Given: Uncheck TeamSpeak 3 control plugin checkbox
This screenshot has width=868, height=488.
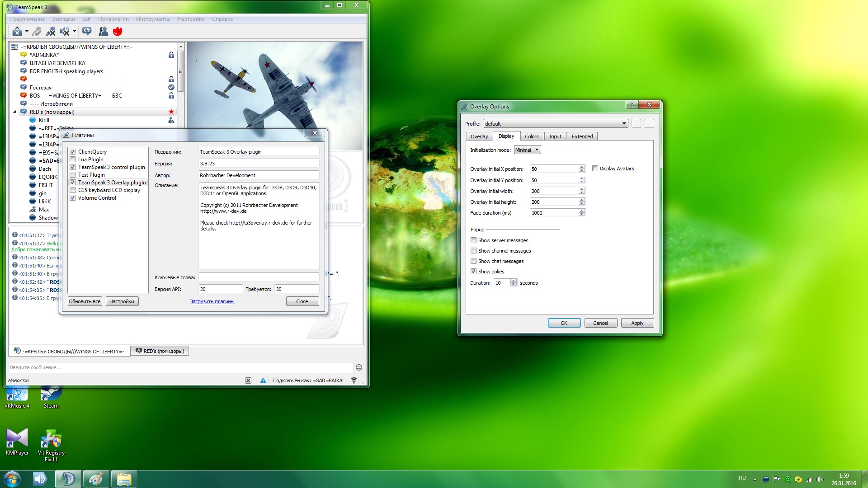Looking at the screenshot, I should tap(72, 167).
